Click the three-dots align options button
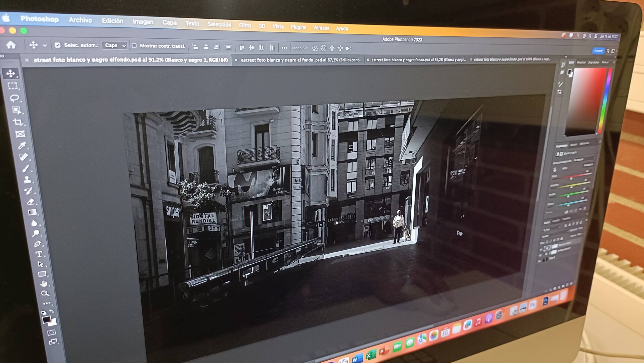This screenshot has width=644, height=363. coord(284,48)
